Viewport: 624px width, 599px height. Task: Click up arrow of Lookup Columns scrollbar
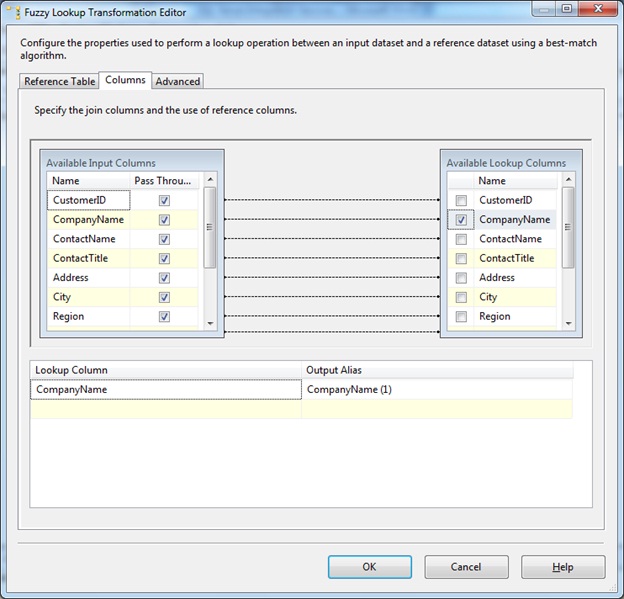pyautogui.click(x=568, y=180)
